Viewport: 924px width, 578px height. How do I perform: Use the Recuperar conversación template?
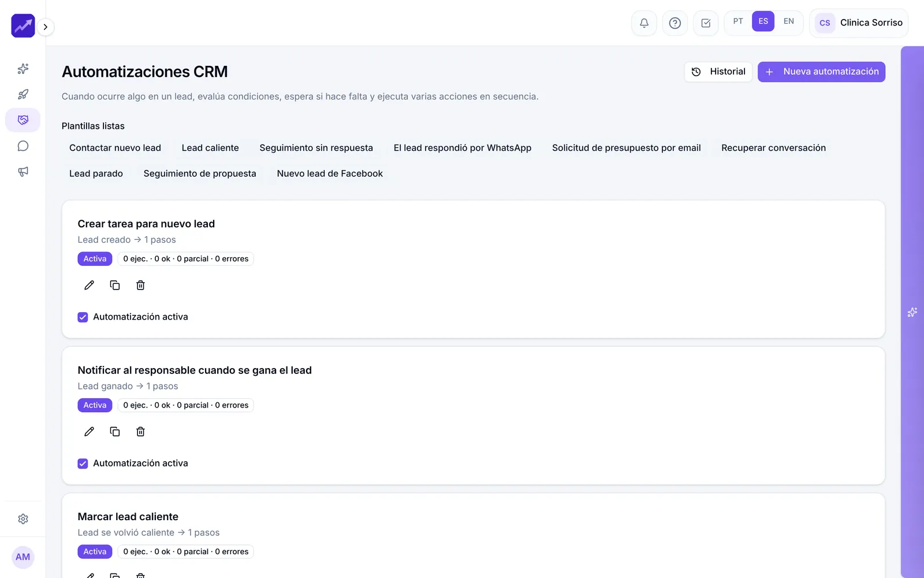[x=773, y=148]
